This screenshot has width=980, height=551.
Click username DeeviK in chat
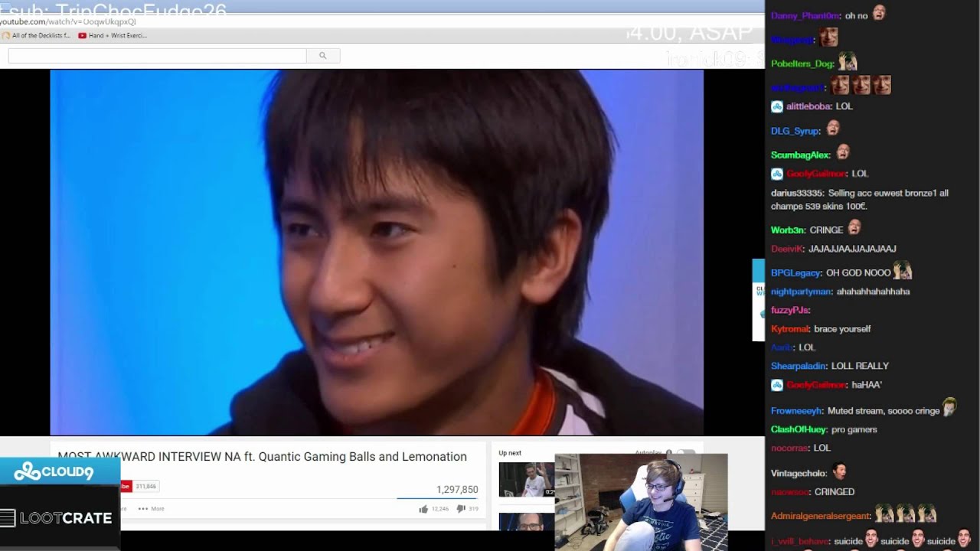coord(787,249)
